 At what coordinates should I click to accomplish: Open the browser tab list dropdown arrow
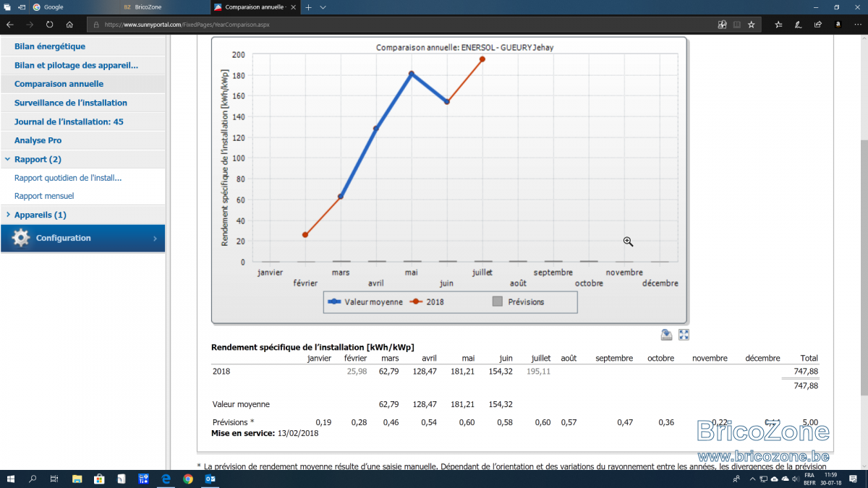click(x=323, y=7)
